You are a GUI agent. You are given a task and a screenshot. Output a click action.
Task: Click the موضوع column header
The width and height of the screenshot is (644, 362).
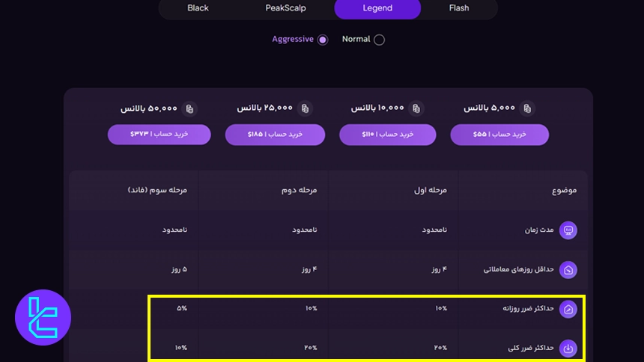pos(564,191)
